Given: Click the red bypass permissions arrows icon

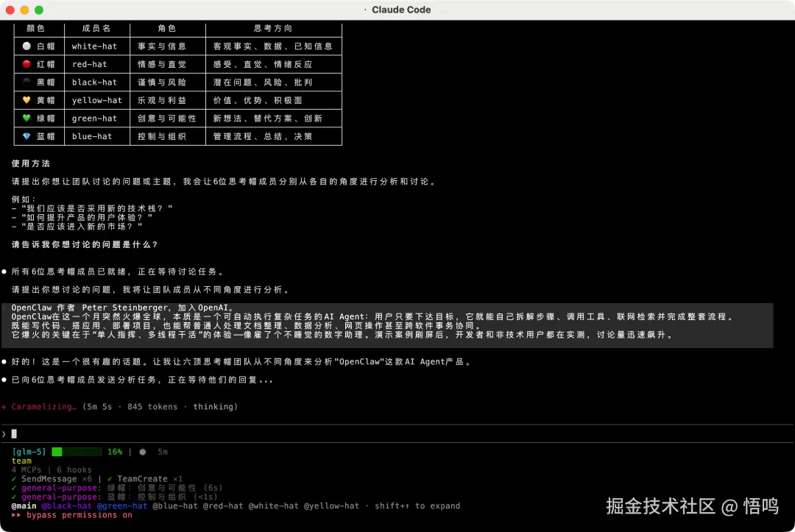Looking at the screenshot, I should pyautogui.click(x=16, y=515).
